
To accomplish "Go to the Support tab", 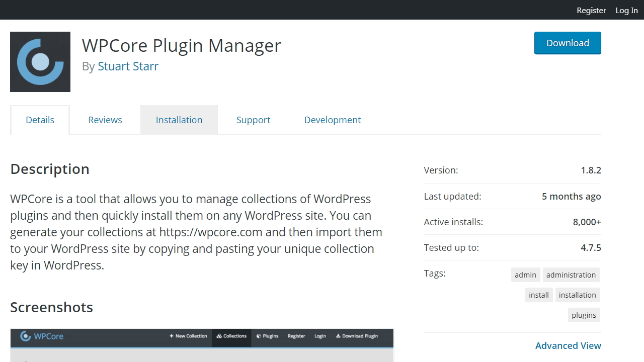I will (x=253, y=120).
